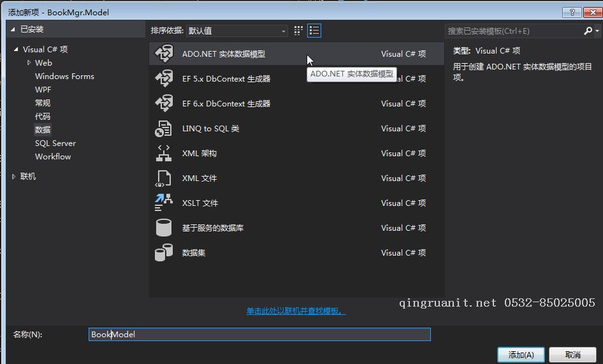
Task: Expand the 联机 online section
Action: [14, 177]
